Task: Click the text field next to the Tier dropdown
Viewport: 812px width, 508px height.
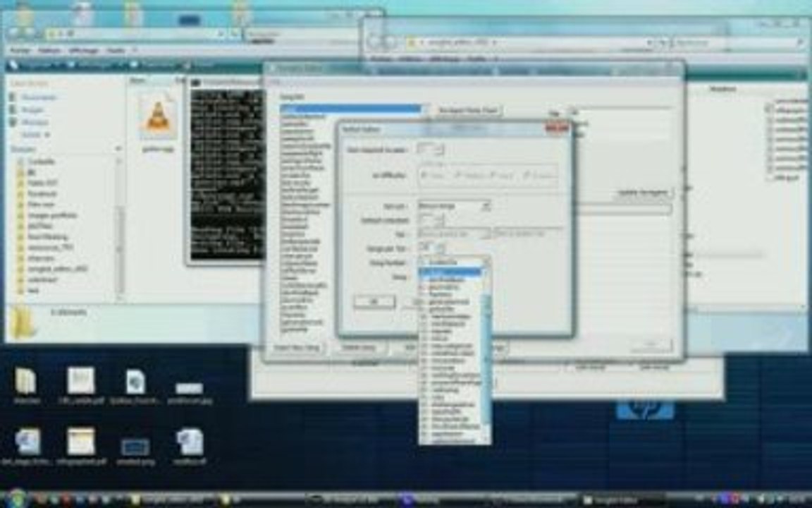Action: click(x=528, y=234)
